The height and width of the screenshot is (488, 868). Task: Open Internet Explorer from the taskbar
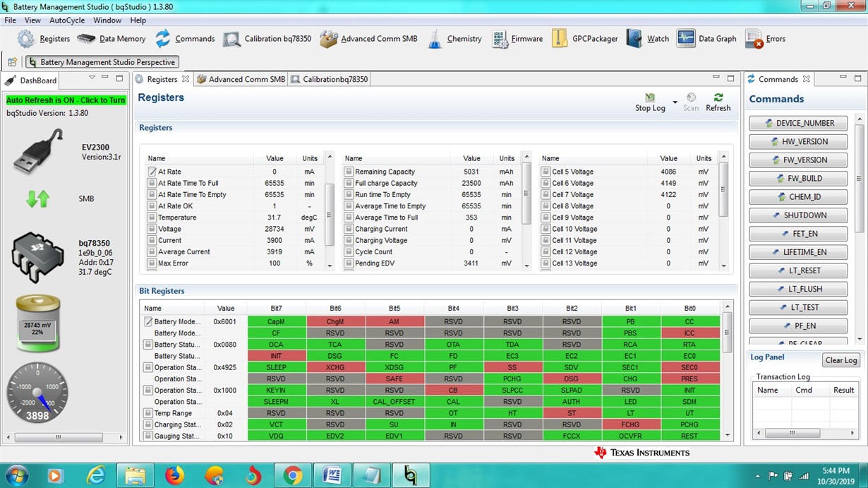point(95,476)
